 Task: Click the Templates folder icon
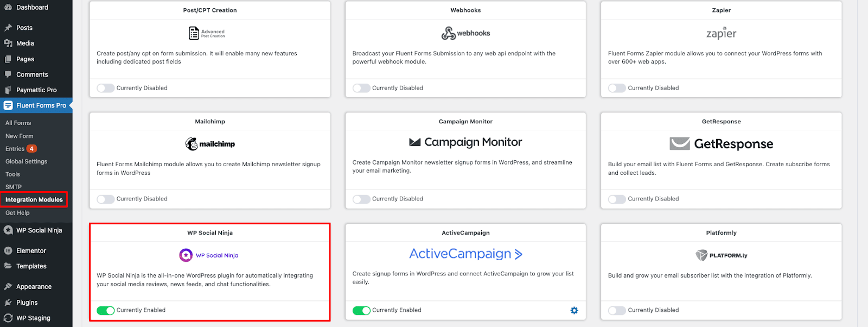(8, 266)
